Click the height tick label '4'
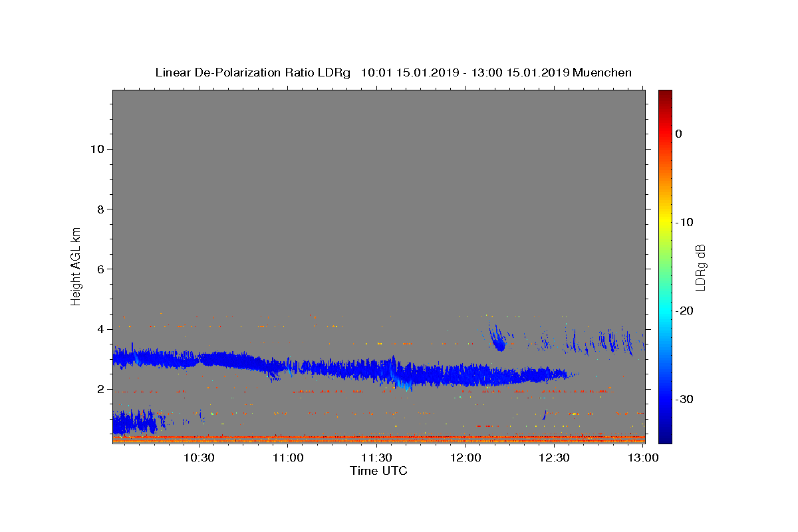Viewport: 798px width, 532px height. [x=99, y=329]
